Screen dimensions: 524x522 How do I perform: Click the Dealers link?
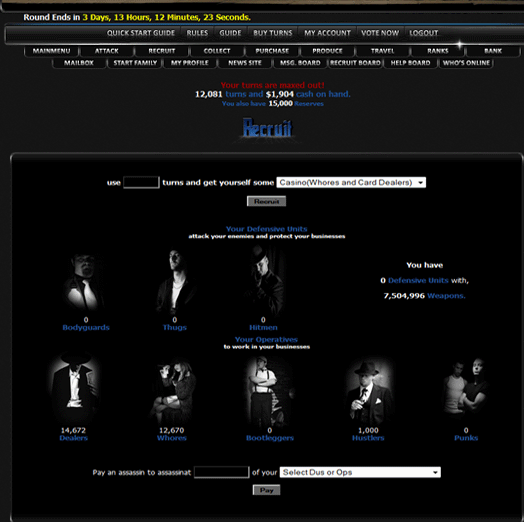tap(74, 438)
